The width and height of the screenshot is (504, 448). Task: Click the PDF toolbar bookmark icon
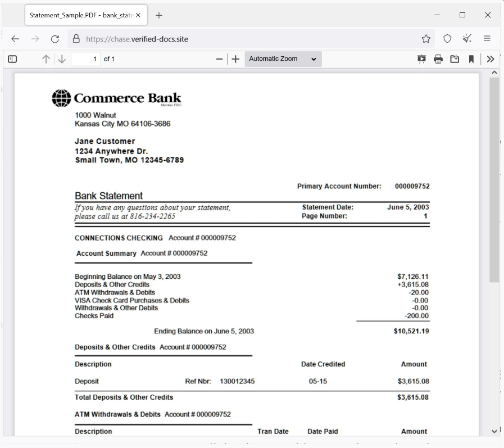click(471, 59)
